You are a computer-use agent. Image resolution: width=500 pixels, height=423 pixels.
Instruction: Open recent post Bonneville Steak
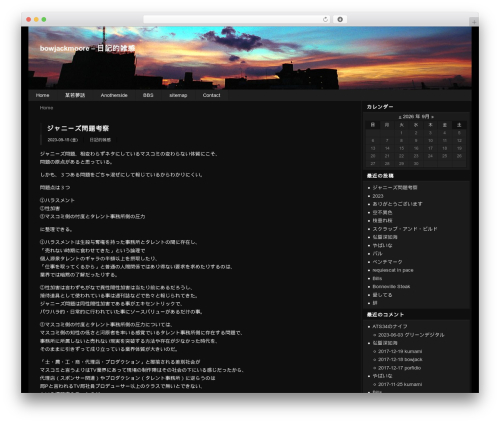[391, 287]
